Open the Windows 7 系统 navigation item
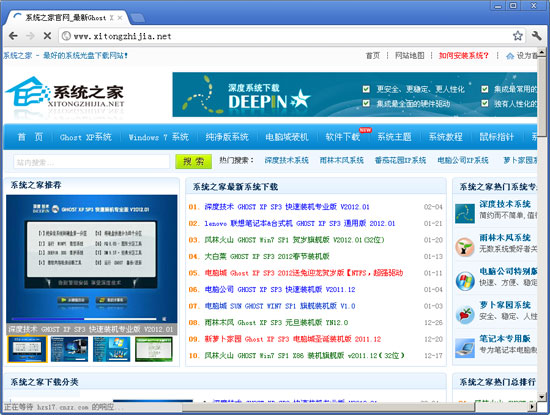Viewport: 550px width, 415px height. [159, 137]
